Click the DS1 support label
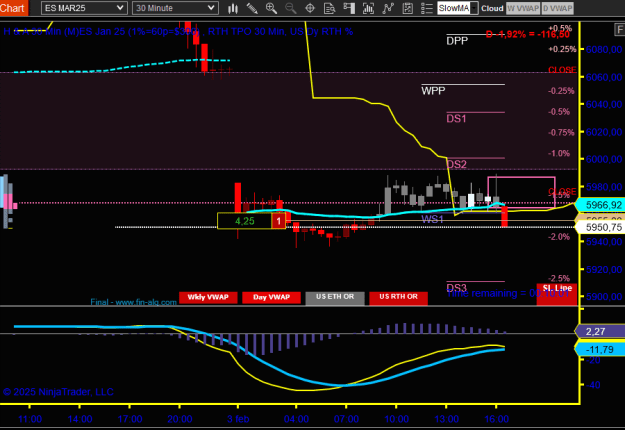This screenshot has width=625, height=430. point(456,118)
